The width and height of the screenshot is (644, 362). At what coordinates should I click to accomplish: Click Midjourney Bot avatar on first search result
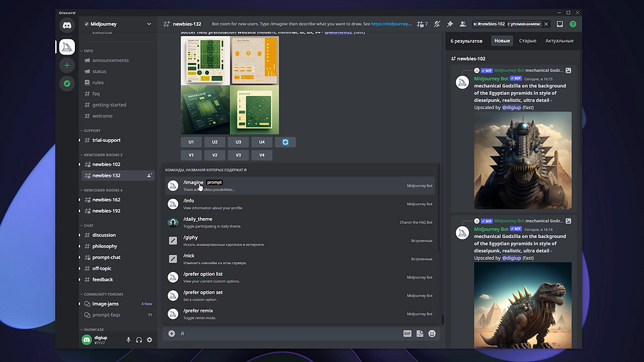[462, 83]
